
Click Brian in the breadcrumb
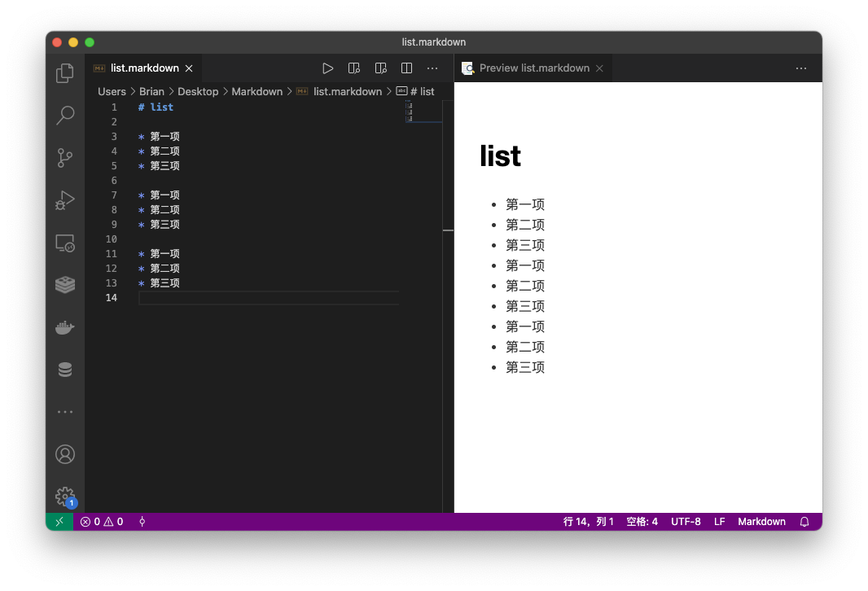(151, 91)
